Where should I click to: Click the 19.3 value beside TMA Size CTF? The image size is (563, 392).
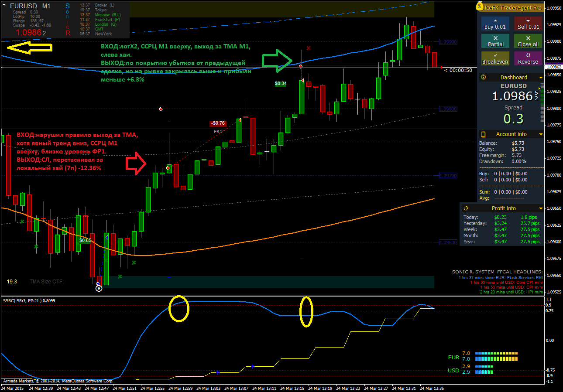pos(12,282)
